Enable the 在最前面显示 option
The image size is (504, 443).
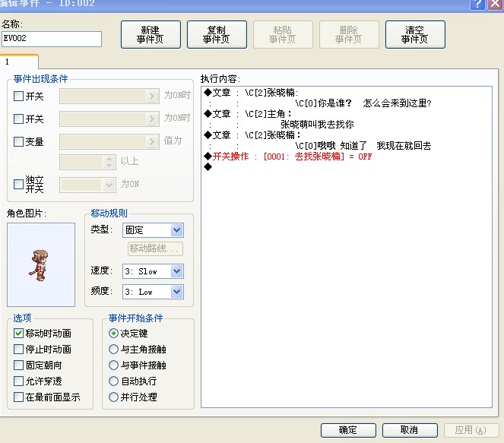[x=19, y=397]
